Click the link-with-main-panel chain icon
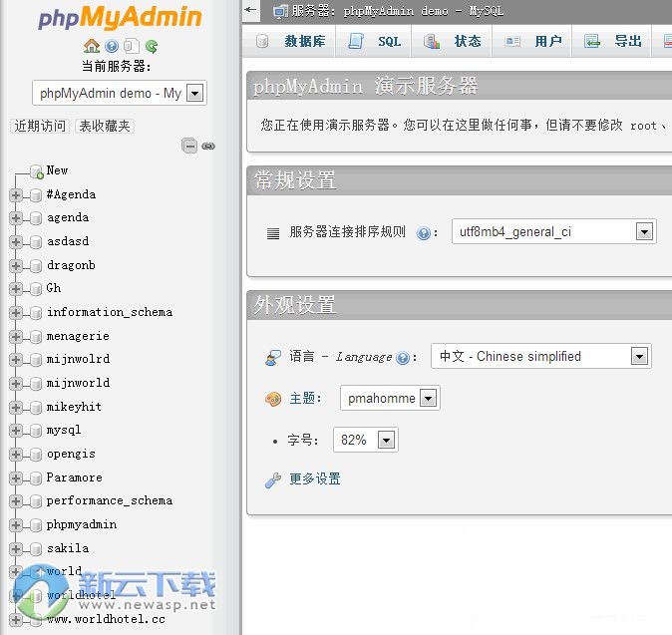The height and width of the screenshot is (635, 672). [208, 147]
